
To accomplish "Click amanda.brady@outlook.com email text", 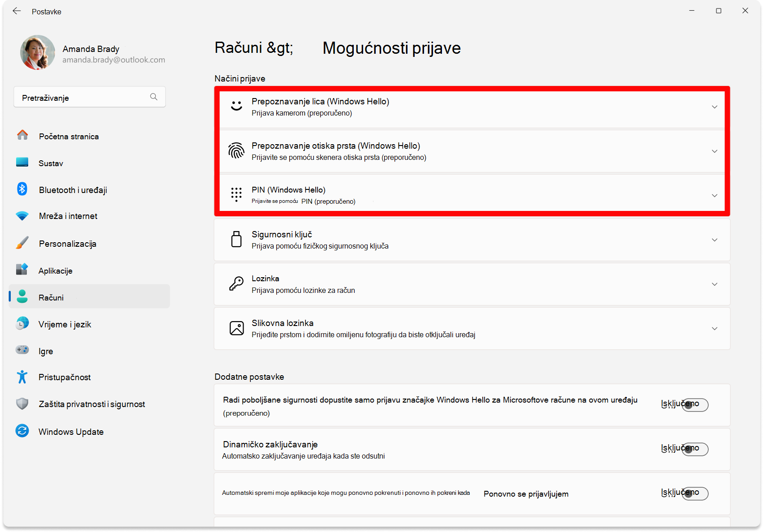I will point(114,60).
